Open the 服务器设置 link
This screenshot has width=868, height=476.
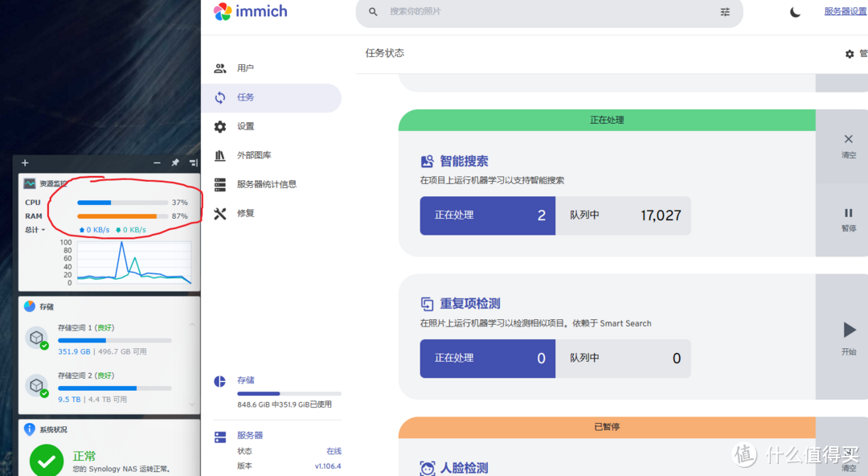click(x=844, y=11)
